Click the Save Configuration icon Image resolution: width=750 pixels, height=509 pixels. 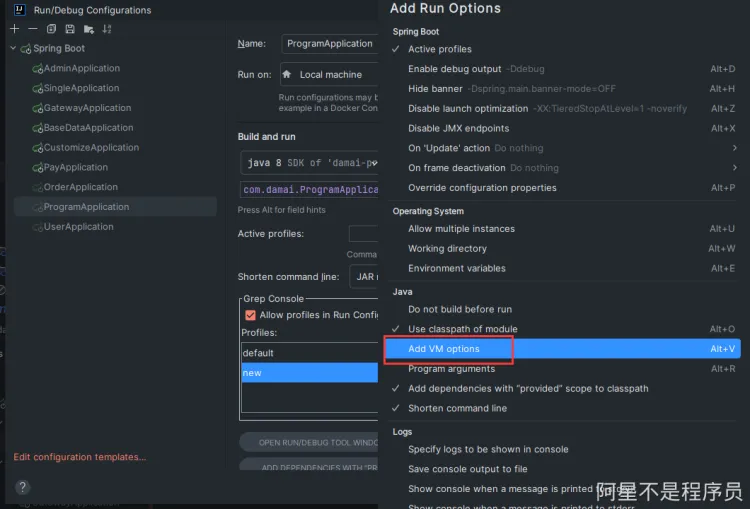(x=69, y=29)
